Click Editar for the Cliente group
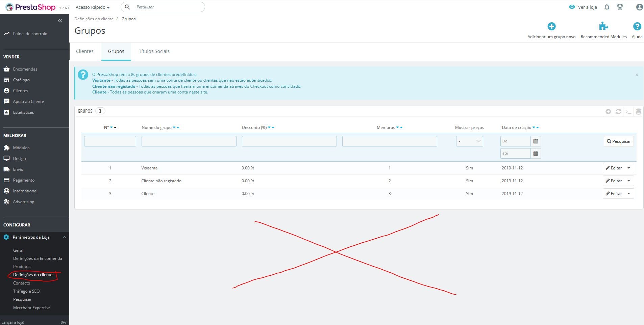This screenshot has width=644, height=325. tap(614, 194)
